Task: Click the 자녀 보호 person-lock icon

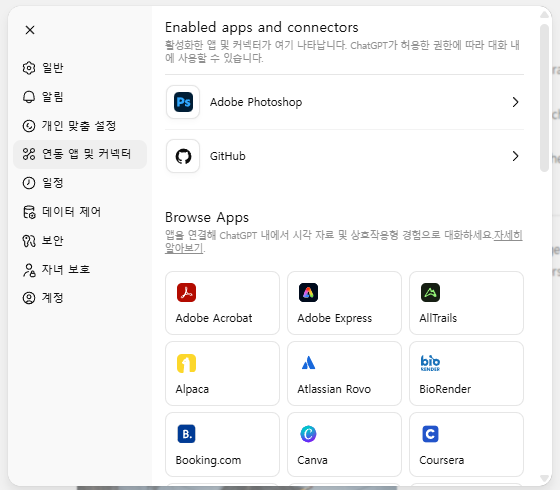Action: click(x=29, y=270)
